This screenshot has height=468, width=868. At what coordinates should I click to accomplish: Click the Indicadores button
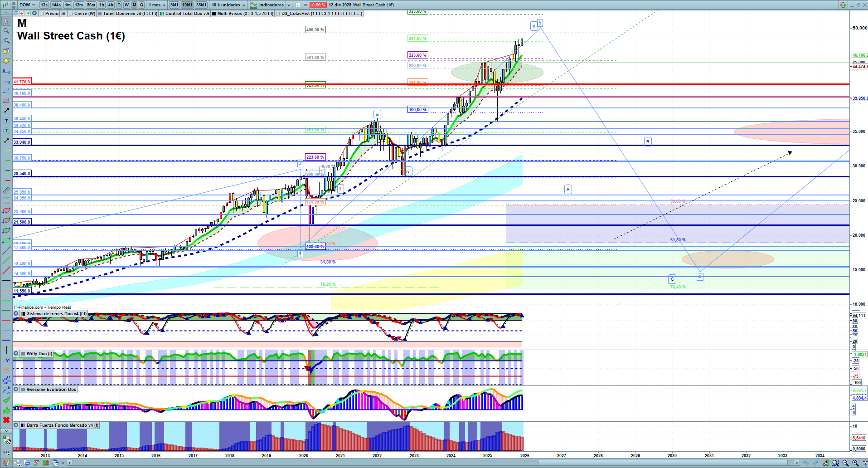[x=271, y=5]
